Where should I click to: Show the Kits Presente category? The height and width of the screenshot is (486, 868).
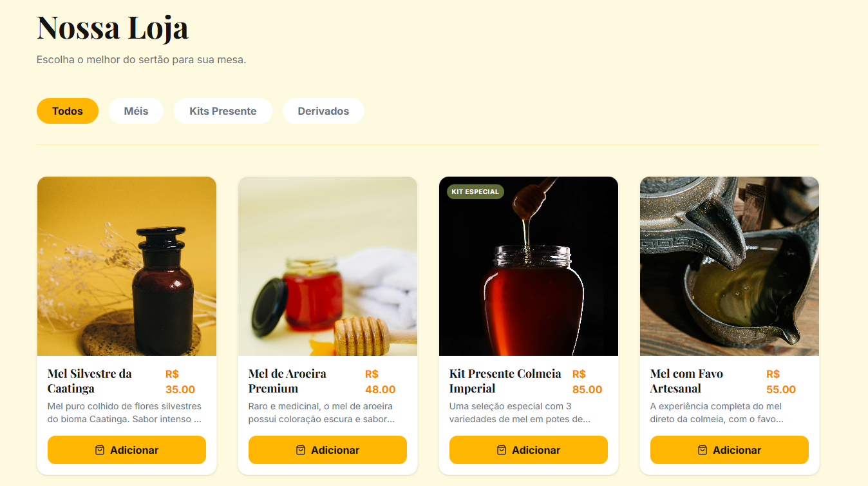click(x=223, y=111)
